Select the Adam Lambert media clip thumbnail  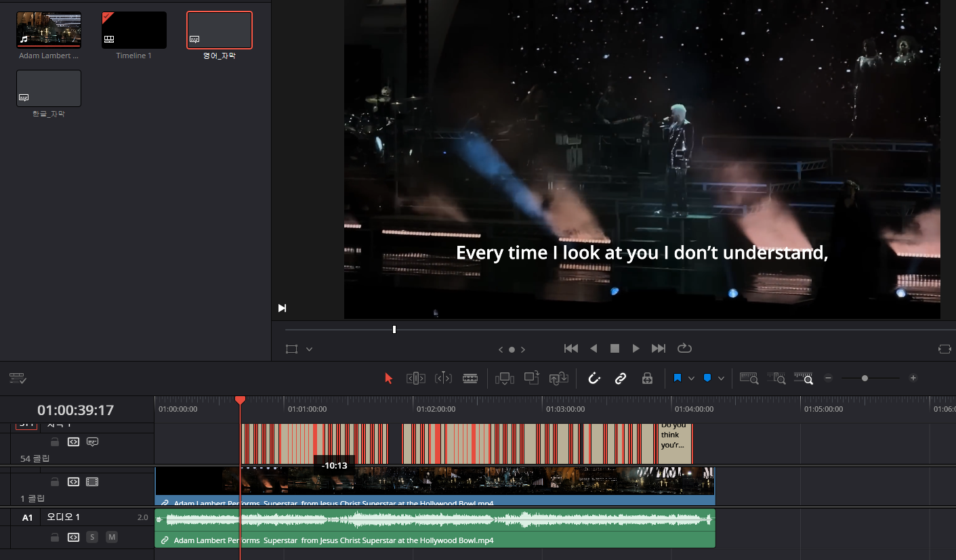pyautogui.click(x=49, y=30)
